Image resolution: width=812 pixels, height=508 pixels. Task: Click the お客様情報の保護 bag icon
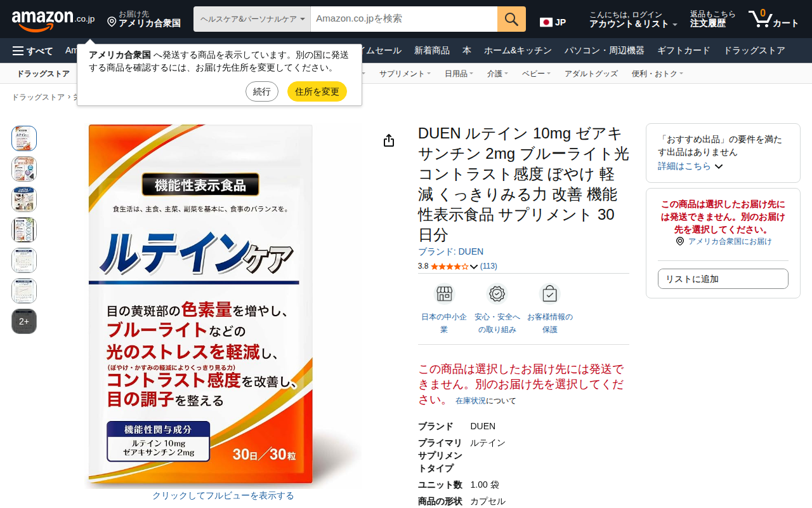coord(550,294)
